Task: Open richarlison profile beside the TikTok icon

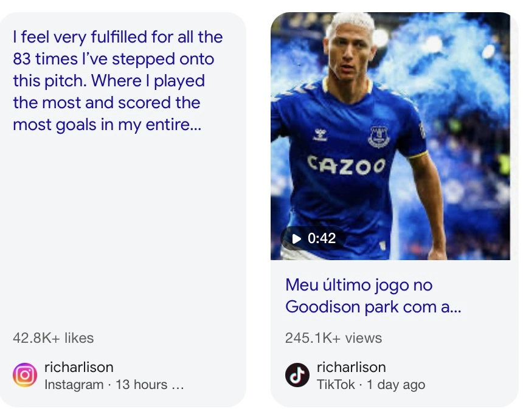Action: (x=351, y=367)
